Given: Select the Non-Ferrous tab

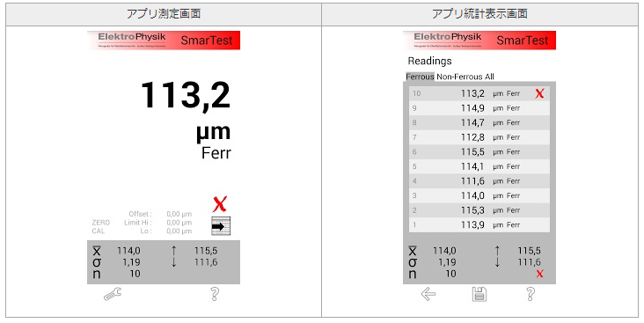Looking at the screenshot, I should pyautogui.click(x=459, y=77).
